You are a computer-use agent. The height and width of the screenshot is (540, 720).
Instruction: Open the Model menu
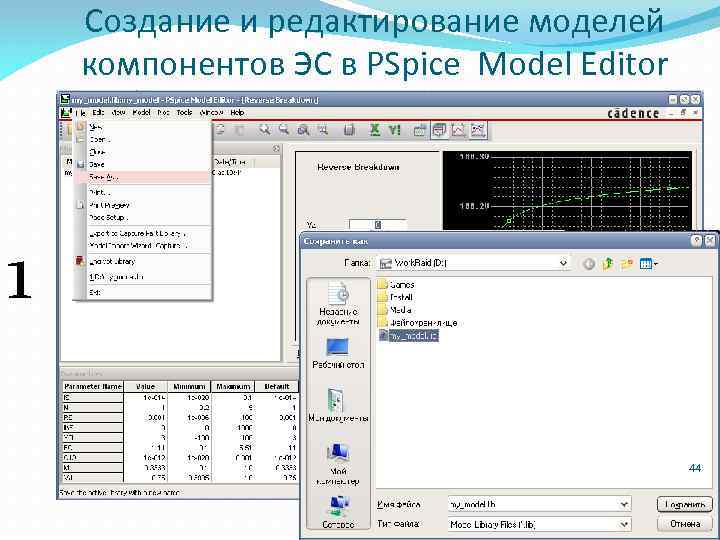pyautogui.click(x=141, y=112)
